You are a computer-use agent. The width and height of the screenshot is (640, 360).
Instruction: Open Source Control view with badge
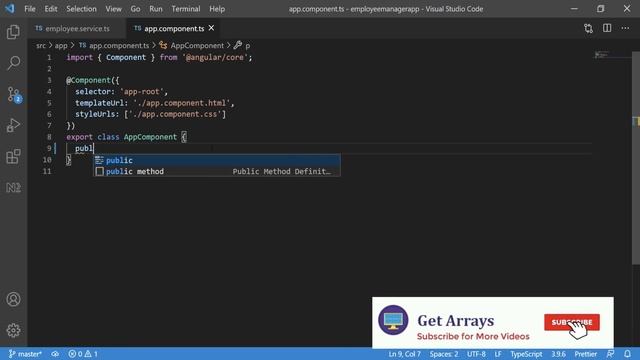(x=13, y=94)
